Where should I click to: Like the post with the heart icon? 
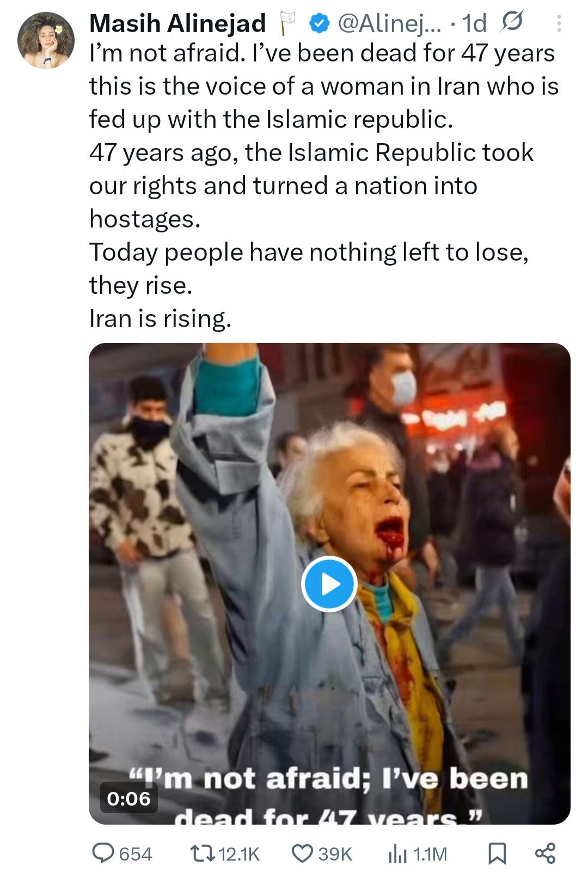tap(303, 853)
